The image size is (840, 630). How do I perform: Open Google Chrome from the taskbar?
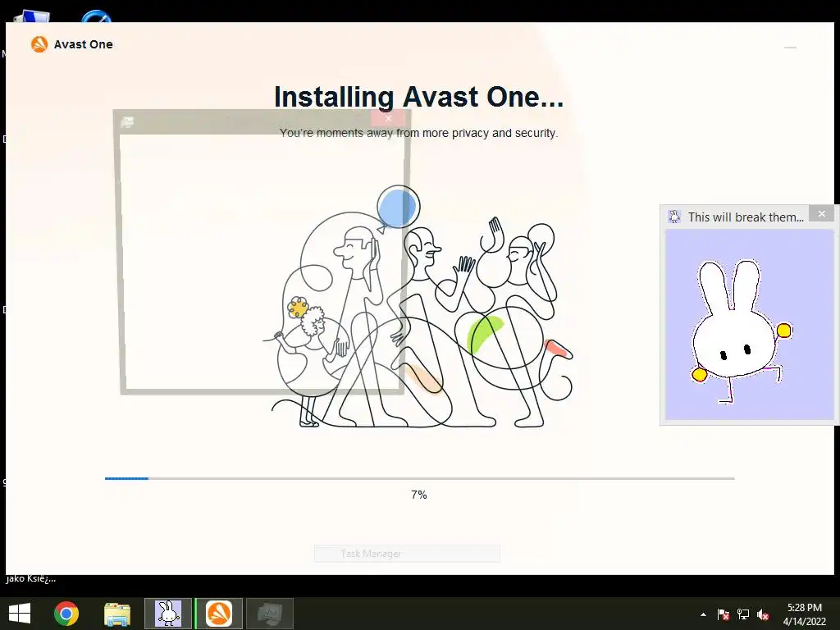(66, 614)
